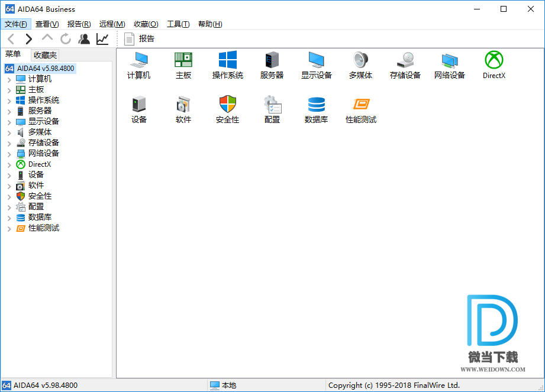The height and width of the screenshot is (392, 545).
Task: Open the 主板 motherboard icon in main panel
Action: pyautogui.click(x=183, y=65)
